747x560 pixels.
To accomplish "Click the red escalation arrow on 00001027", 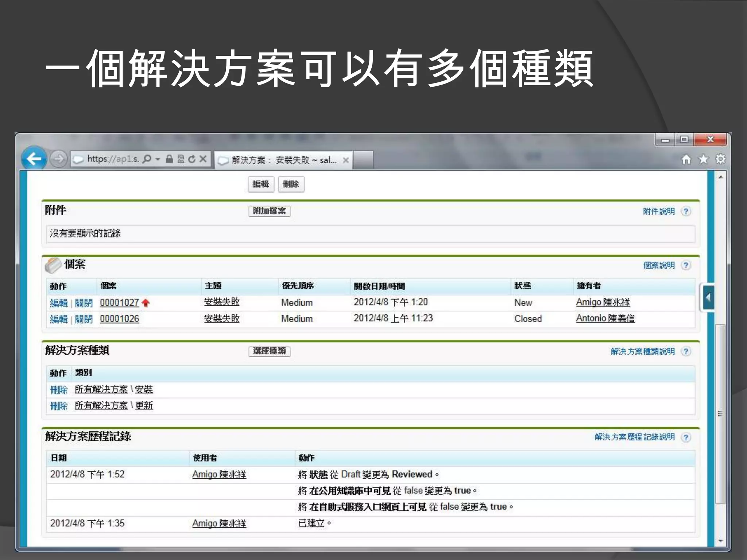I will pos(146,303).
